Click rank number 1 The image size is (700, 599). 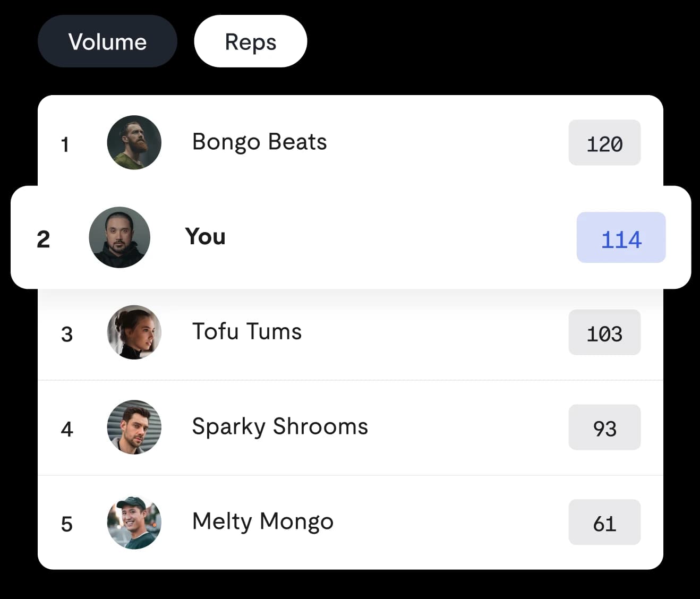click(65, 144)
